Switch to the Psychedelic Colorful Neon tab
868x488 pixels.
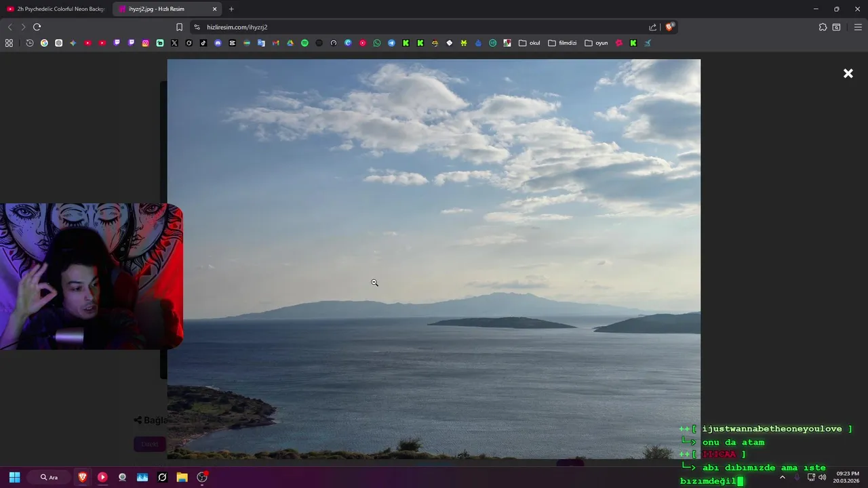tap(56, 9)
